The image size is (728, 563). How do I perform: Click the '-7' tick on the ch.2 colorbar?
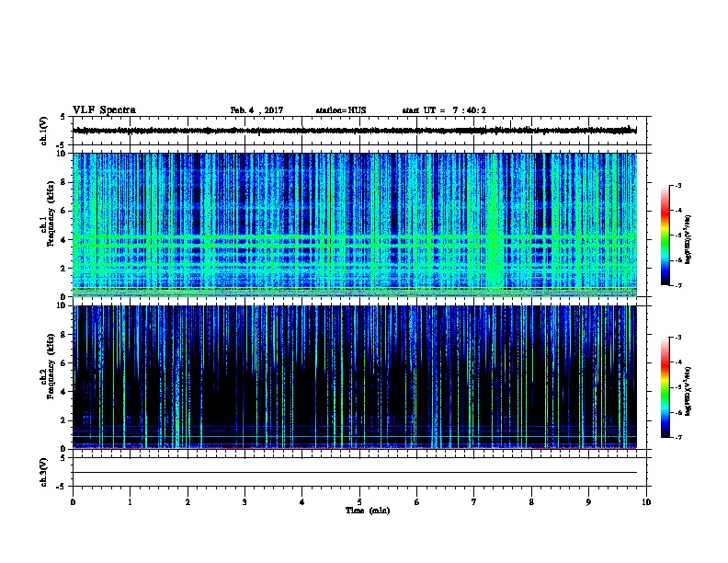pyautogui.click(x=678, y=438)
